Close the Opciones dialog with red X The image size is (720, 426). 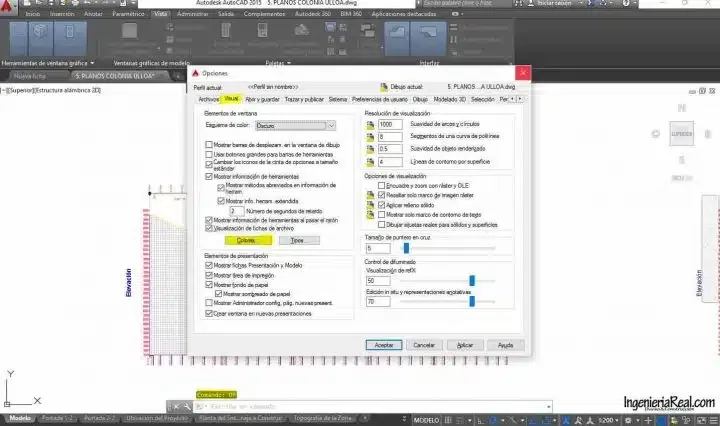click(523, 73)
